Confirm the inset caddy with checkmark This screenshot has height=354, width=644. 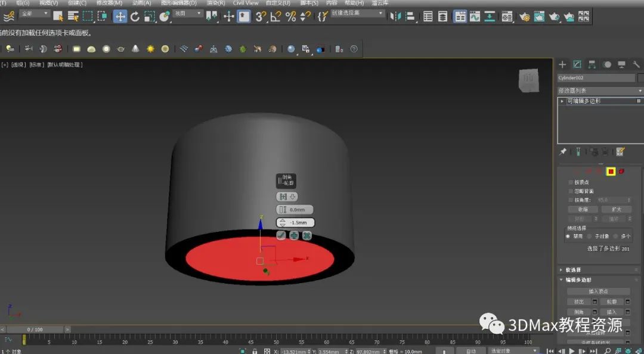[x=281, y=235]
